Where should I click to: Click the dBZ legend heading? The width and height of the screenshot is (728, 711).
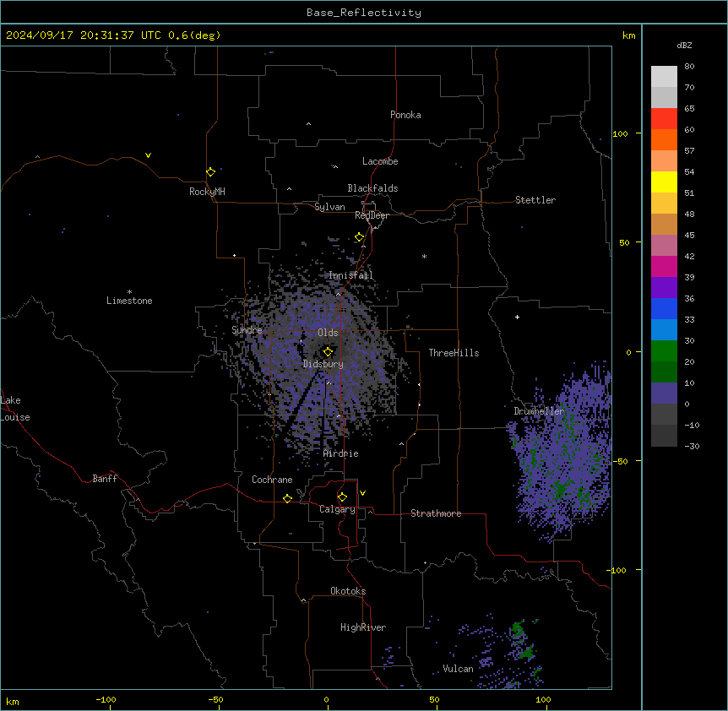point(684,46)
